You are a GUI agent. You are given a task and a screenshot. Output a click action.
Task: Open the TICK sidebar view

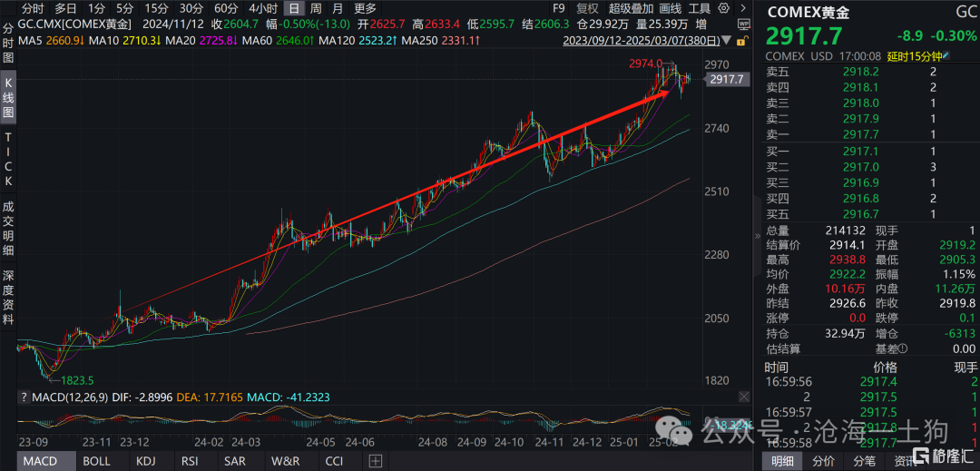[8, 160]
